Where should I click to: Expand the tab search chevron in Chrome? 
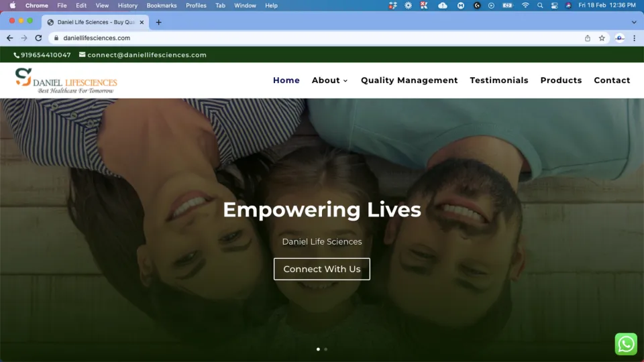[x=634, y=22]
